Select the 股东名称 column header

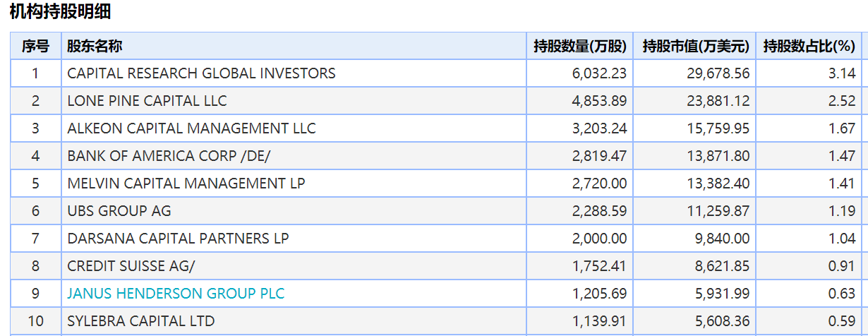(294, 47)
